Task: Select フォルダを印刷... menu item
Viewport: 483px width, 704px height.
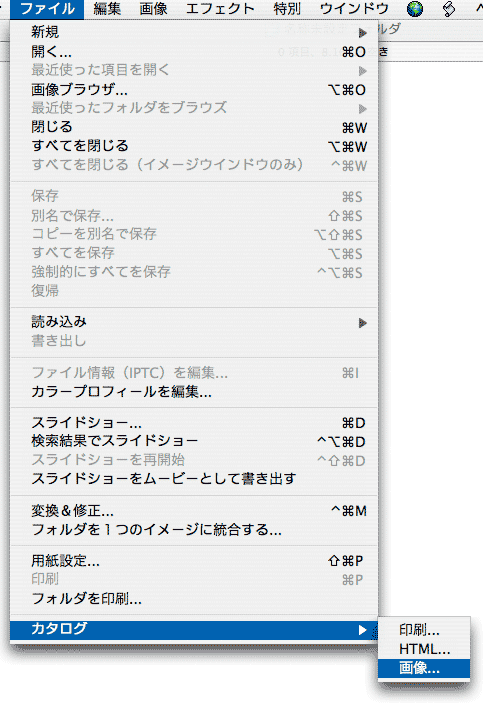Action: coord(194,598)
